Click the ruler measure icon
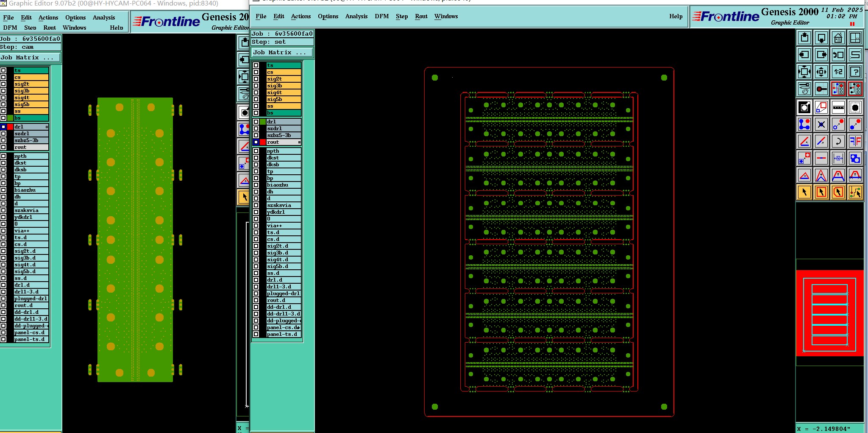Screen dimensions: 868x433 tap(838, 108)
